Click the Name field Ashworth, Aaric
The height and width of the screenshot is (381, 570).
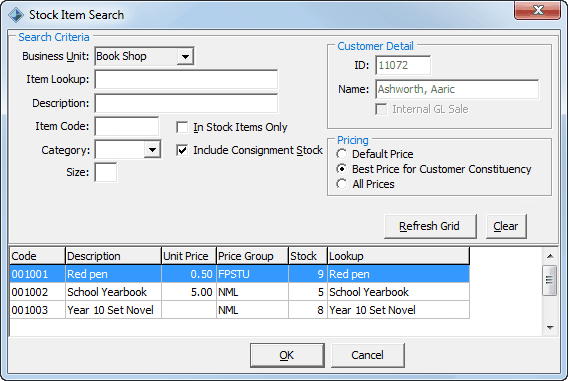click(x=457, y=89)
